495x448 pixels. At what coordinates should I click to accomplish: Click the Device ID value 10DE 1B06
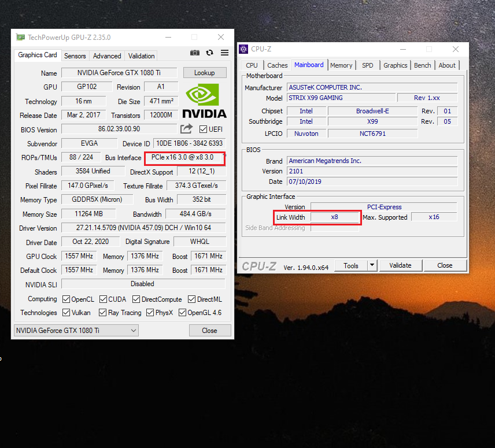[x=190, y=143]
